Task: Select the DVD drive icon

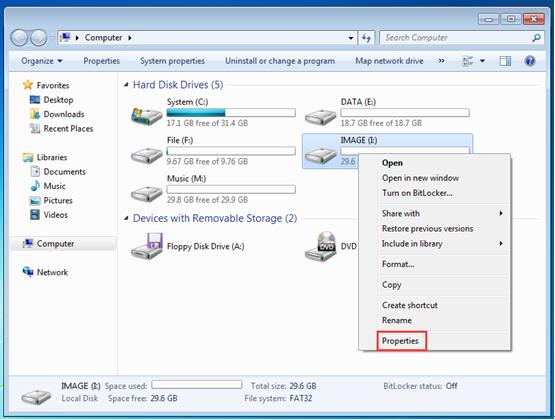Action: point(321,246)
